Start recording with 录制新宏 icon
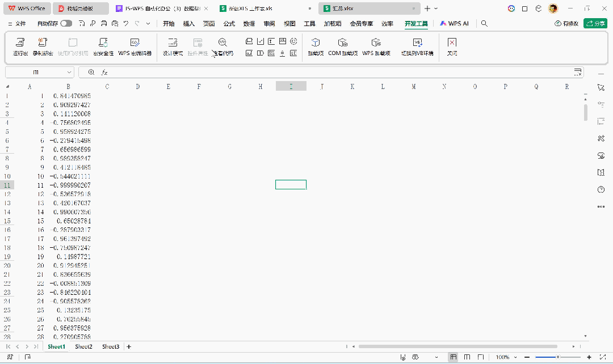Screen dimensions: 613x364 point(43,46)
